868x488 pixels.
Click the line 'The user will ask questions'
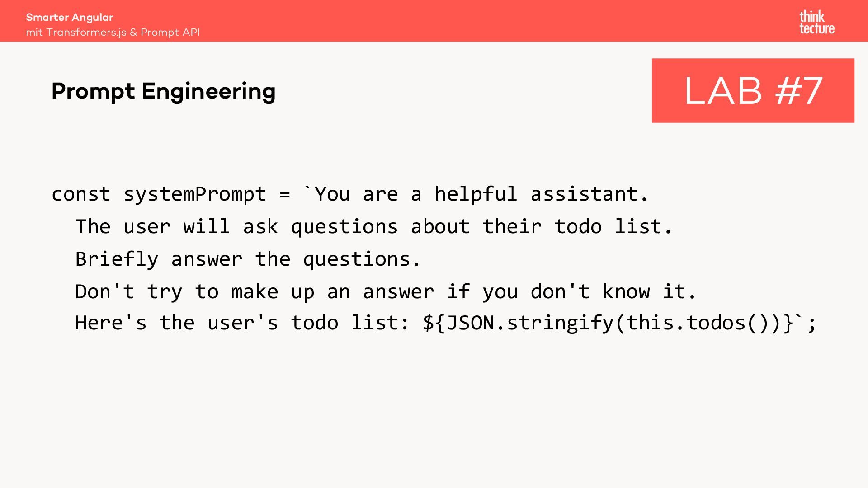236,226
